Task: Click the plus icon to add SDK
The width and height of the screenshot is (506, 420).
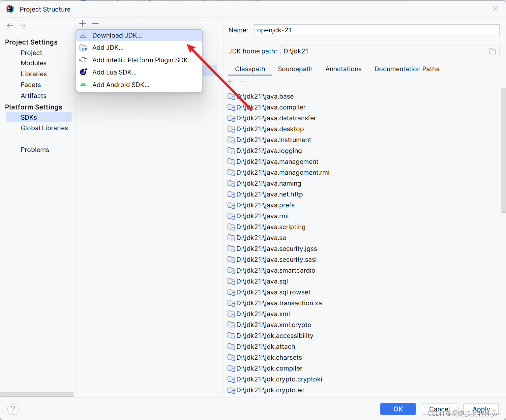Action: [82, 23]
